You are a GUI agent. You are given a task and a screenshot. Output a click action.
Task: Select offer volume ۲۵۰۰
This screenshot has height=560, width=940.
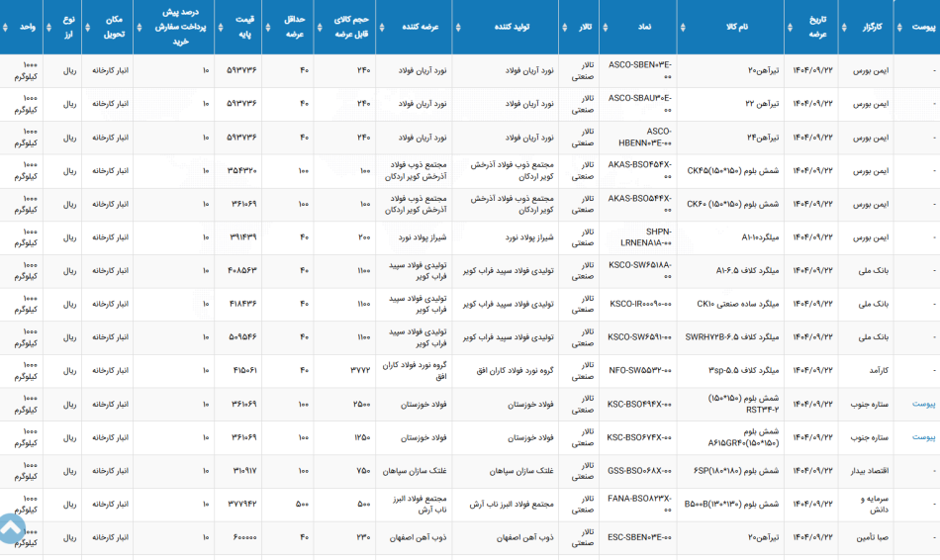362,404
